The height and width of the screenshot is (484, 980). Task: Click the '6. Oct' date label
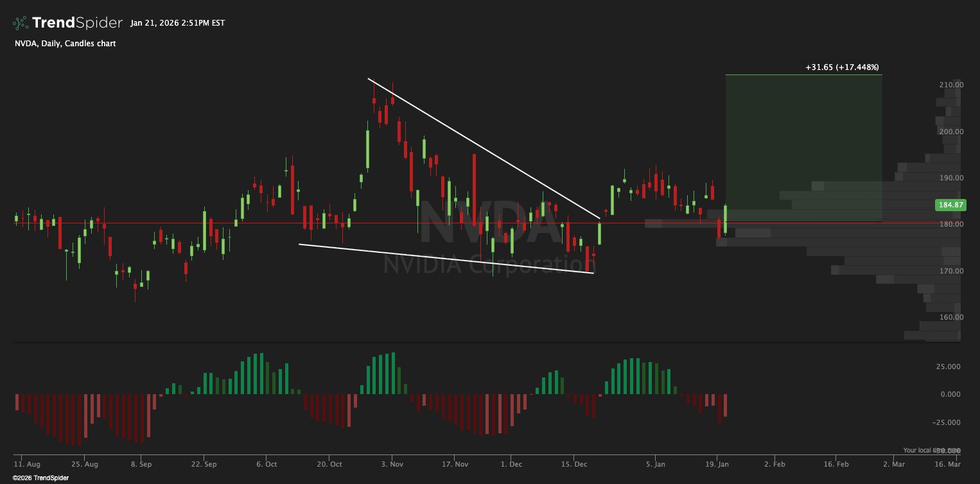pyautogui.click(x=266, y=463)
